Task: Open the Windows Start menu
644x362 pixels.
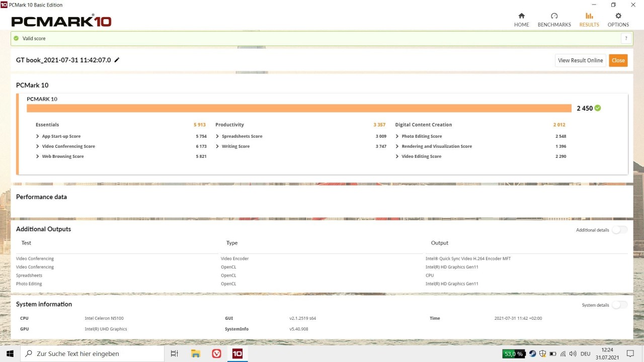Action: coord(10,353)
